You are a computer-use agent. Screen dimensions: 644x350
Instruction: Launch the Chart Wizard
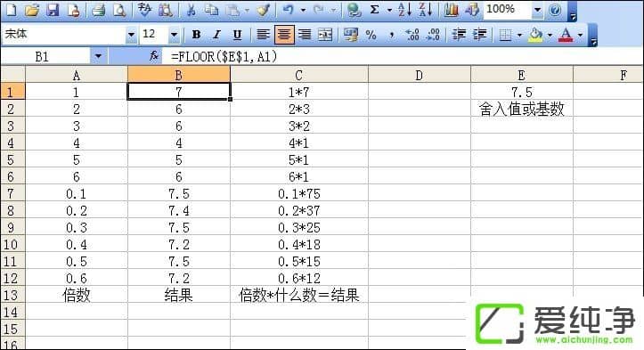coord(451,10)
